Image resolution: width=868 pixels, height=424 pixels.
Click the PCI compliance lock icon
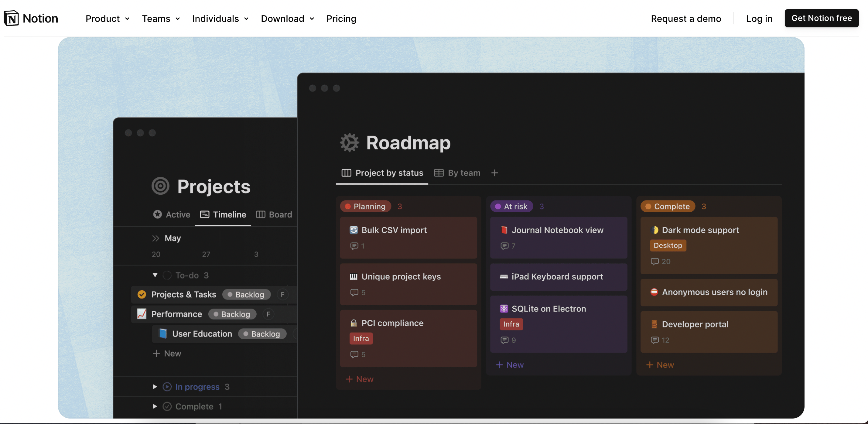pyautogui.click(x=354, y=323)
